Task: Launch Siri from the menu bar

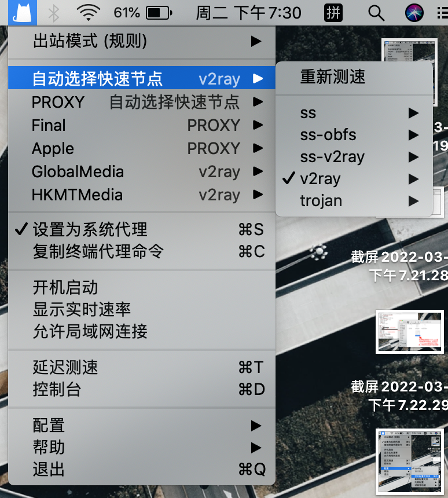Action: tap(414, 13)
